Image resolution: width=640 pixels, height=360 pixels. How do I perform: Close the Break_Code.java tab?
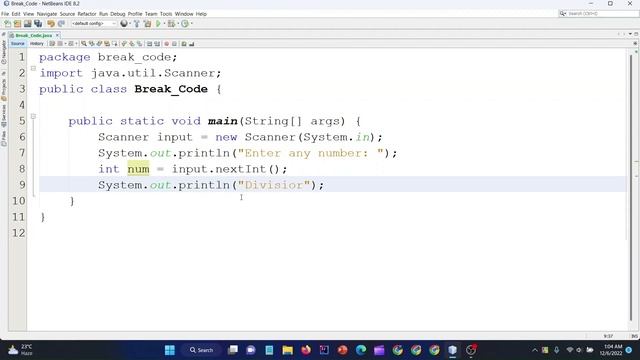(x=57, y=36)
